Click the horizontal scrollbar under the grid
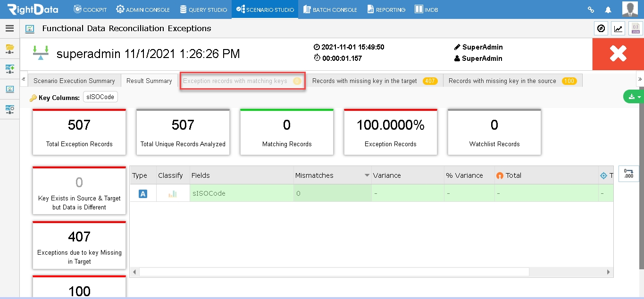The width and height of the screenshot is (644, 299). tap(334, 272)
